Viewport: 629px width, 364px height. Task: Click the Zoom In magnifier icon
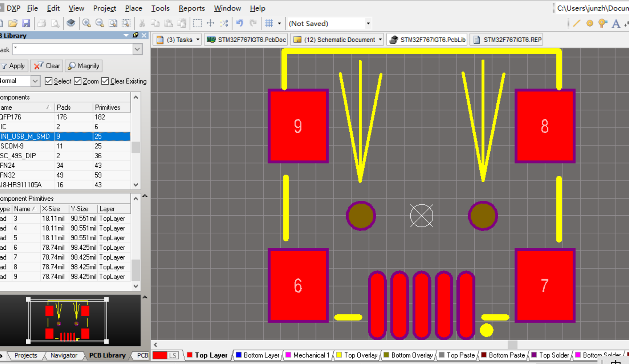pos(87,23)
